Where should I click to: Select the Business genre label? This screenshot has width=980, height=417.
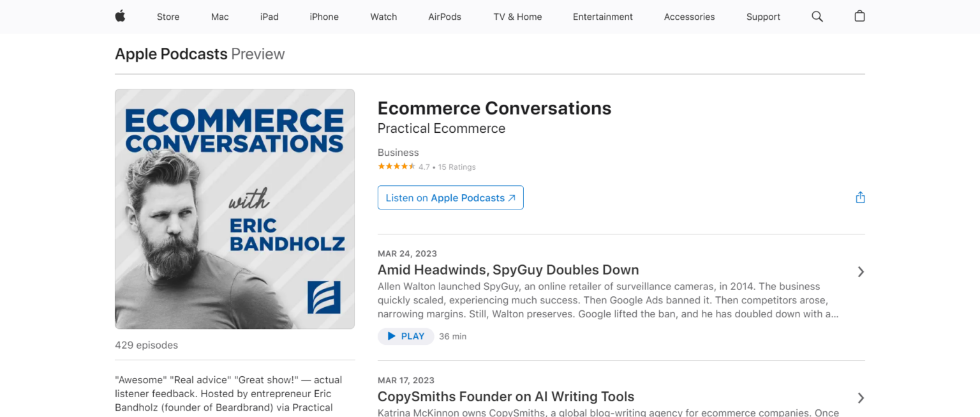[x=398, y=152]
